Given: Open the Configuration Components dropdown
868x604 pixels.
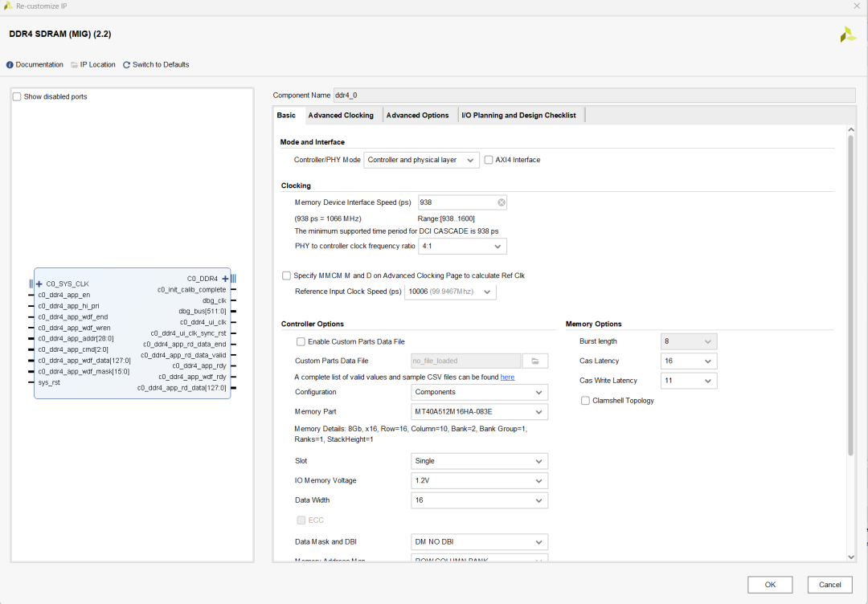Looking at the screenshot, I should click(x=479, y=392).
